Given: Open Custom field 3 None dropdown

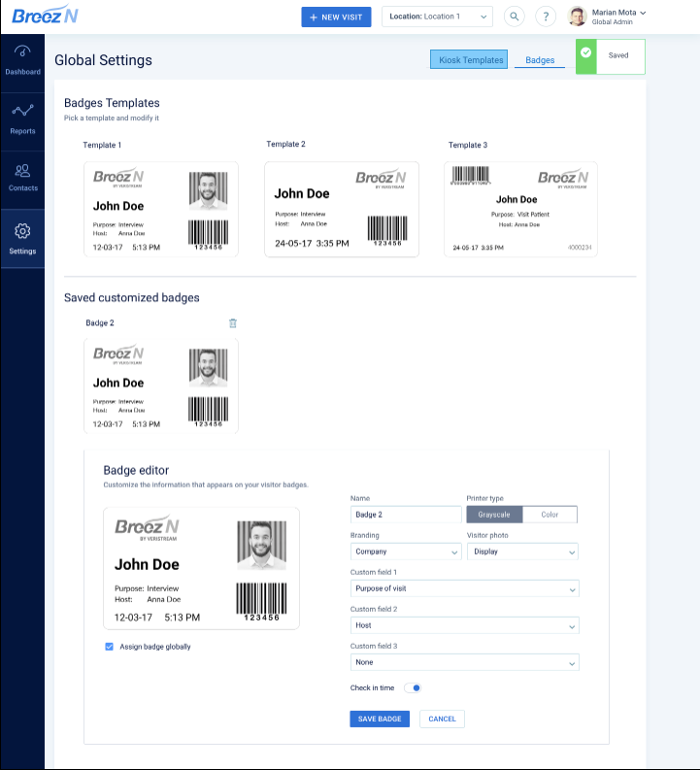Looking at the screenshot, I should (464, 662).
